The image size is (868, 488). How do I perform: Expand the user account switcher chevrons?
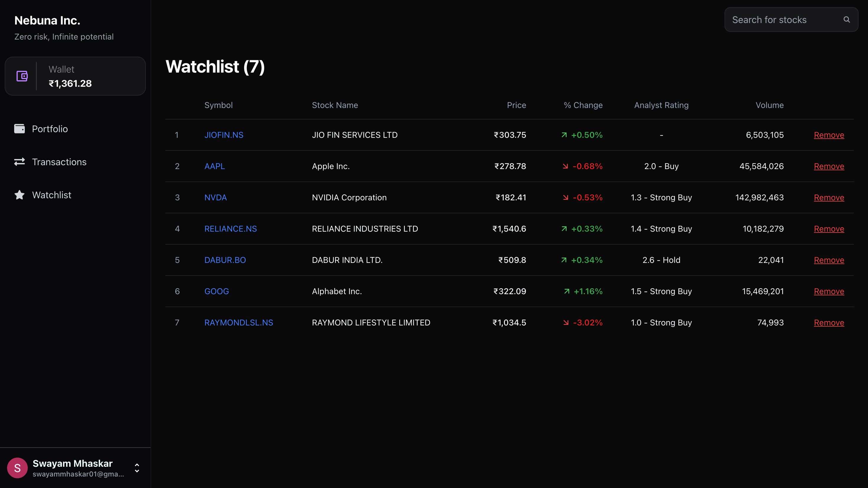tap(137, 468)
